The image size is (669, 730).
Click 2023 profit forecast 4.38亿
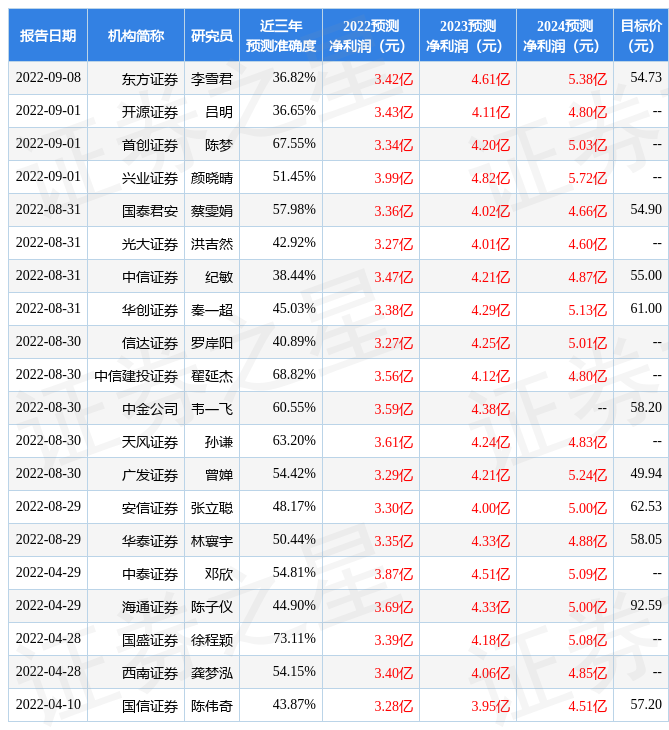(490, 409)
